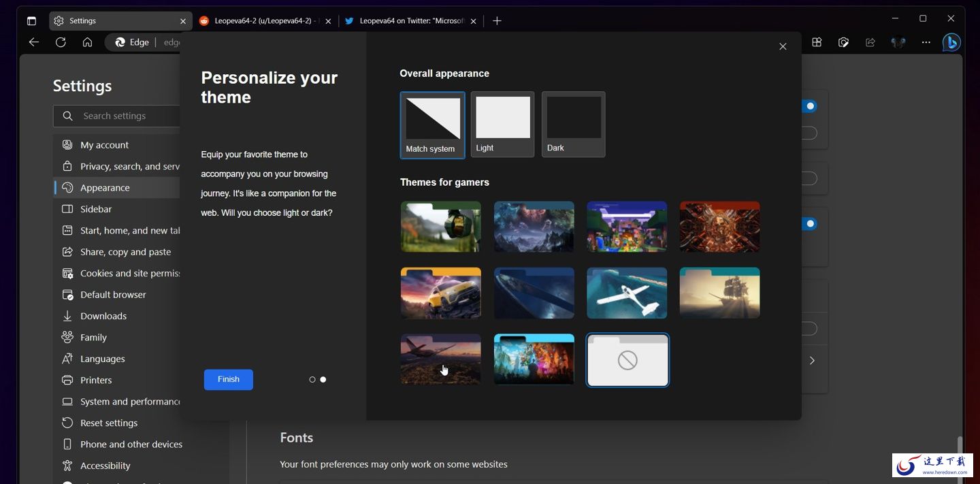This screenshot has height=484, width=980.
Task: Click the Appearance palette icon in the sidebar
Action: click(67, 188)
